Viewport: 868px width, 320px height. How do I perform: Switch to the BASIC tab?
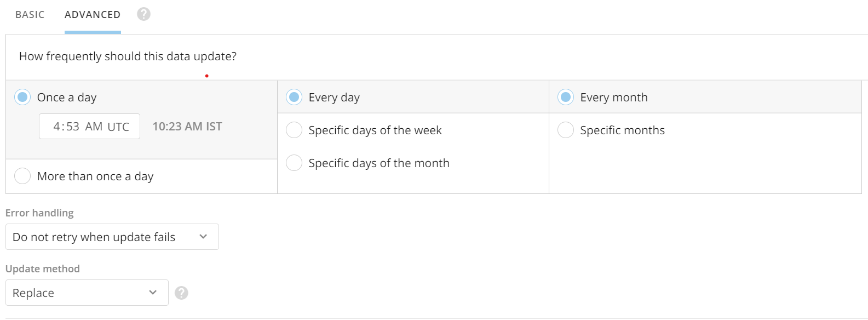pyautogui.click(x=30, y=15)
